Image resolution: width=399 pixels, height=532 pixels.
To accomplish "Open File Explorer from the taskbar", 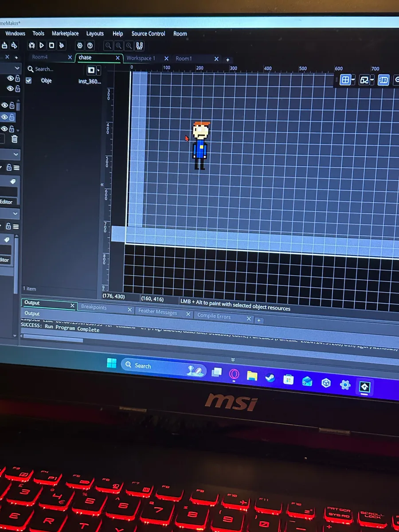I will [252, 376].
